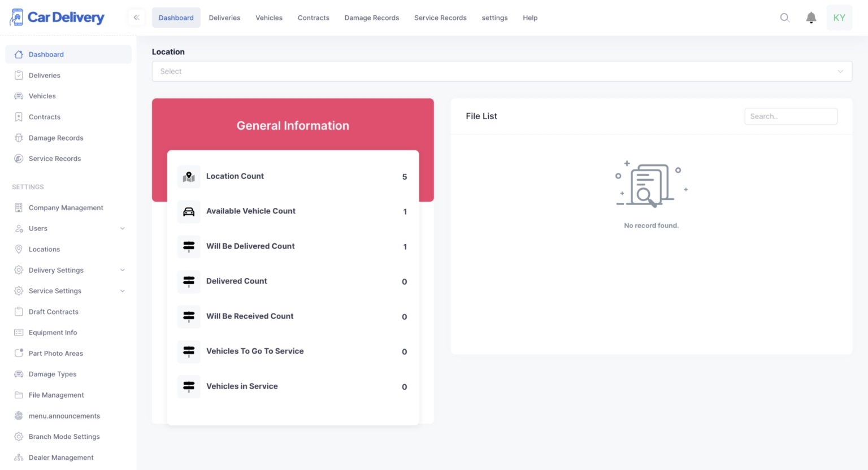
Task: Click the File List title
Action: tap(481, 116)
